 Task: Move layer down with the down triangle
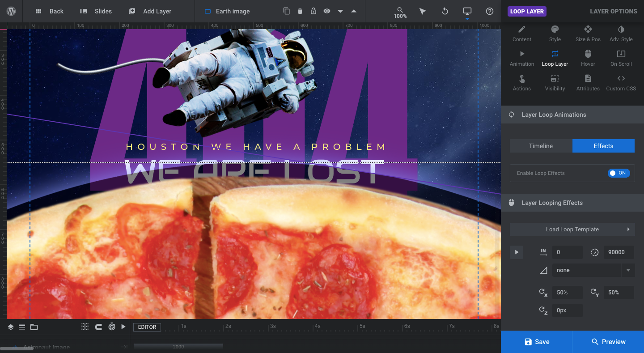point(340,11)
